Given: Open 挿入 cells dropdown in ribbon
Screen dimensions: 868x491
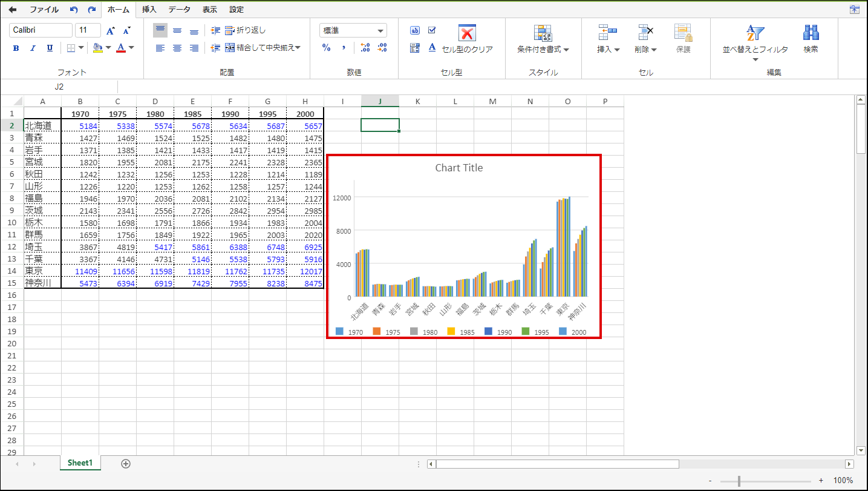Looking at the screenshot, I should tap(608, 39).
